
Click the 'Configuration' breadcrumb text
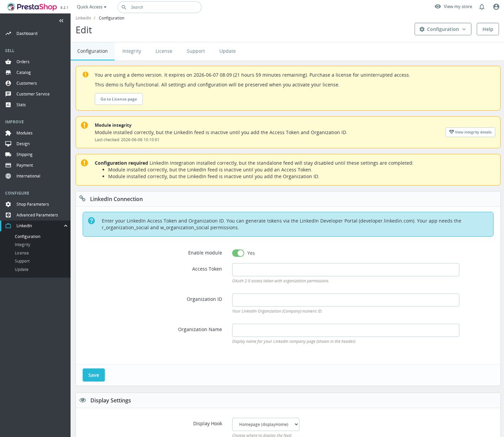point(111,18)
